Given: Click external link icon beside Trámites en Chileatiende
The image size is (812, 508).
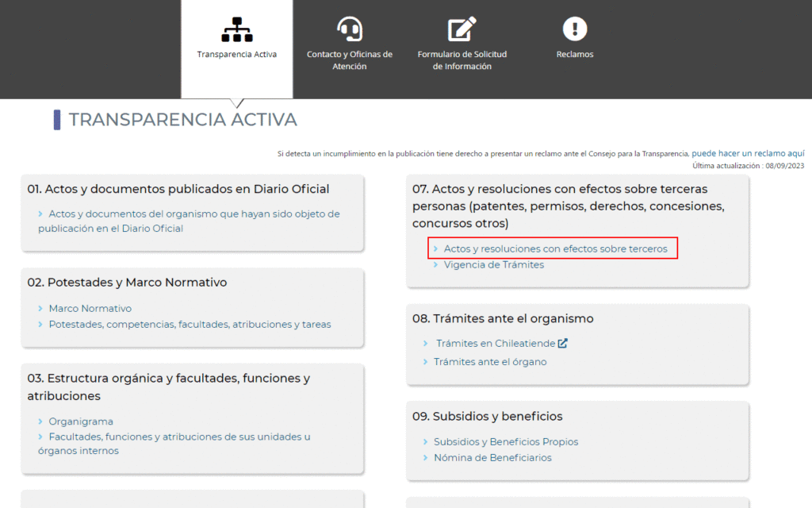Looking at the screenshot, I should coord(563,343).
